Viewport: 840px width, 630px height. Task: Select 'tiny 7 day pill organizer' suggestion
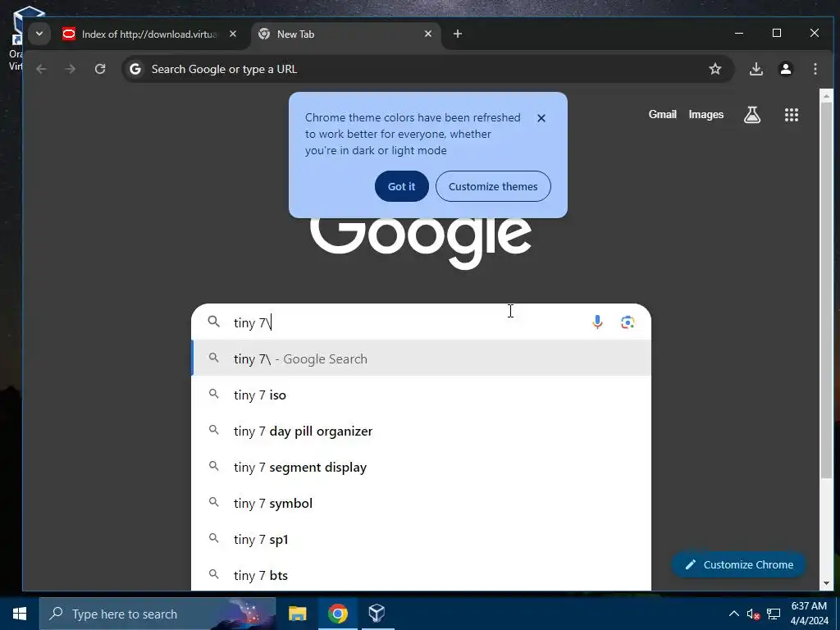421,431
